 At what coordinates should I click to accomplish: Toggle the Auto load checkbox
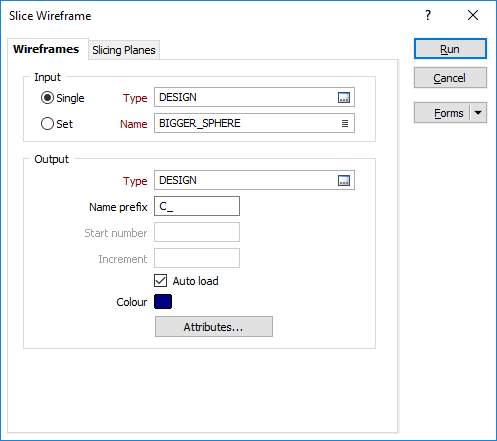tap(160, 281)
